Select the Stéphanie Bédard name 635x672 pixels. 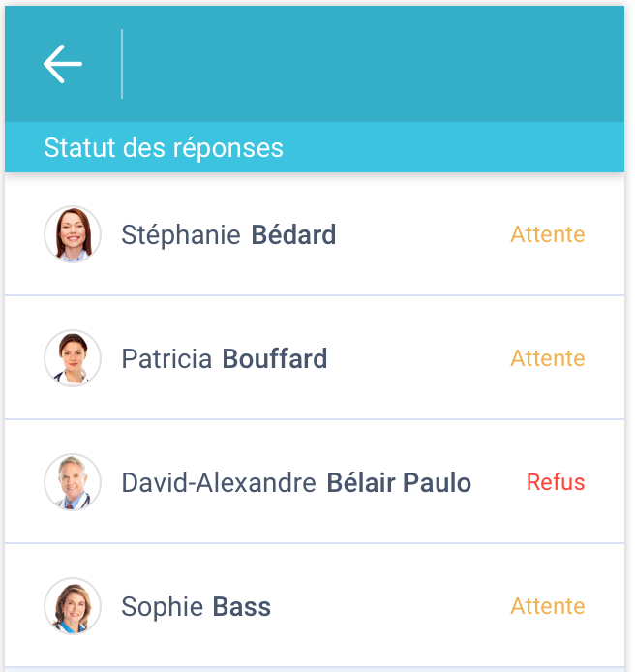tap(228, 235)
